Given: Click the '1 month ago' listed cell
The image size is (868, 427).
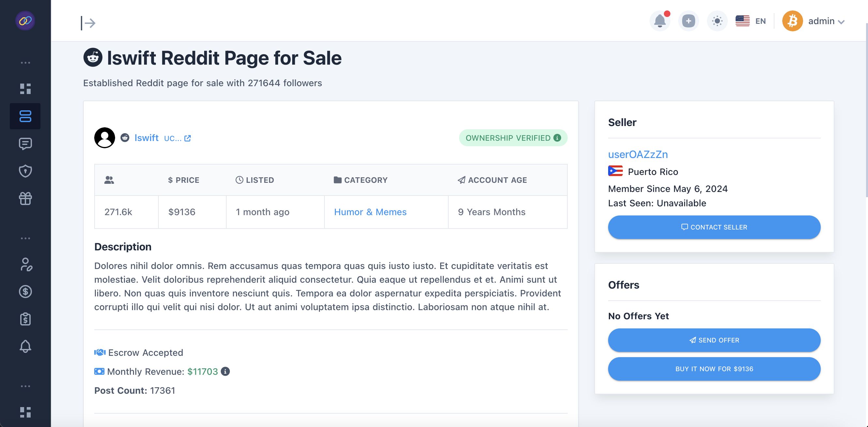Looking at the screenshot, I should pyautogui.click(x=275, y=212).
